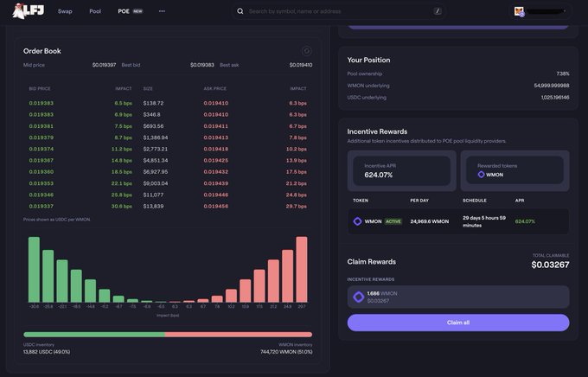Click the Claim all button
This screenshot has height=377, width=588.
(x=458, y=323)
